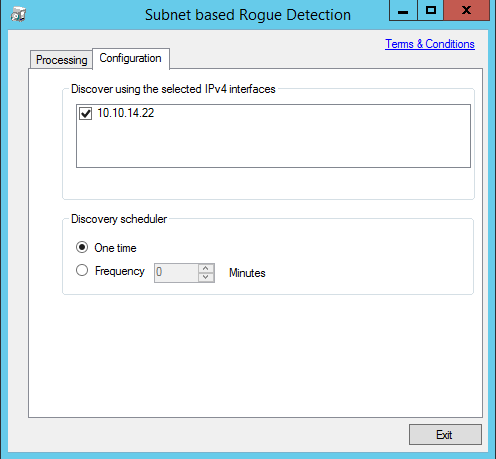Select the Configuration tab

click(131, 58)
